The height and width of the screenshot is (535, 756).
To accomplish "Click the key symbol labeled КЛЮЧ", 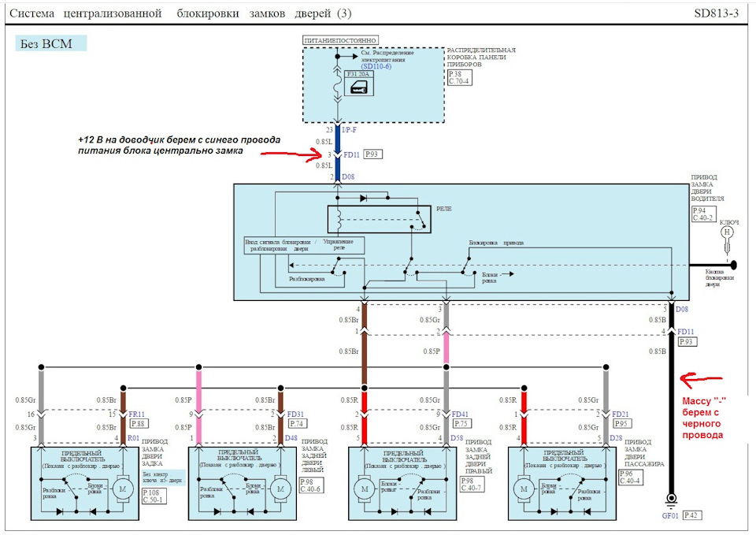I will tap(727, 239).
